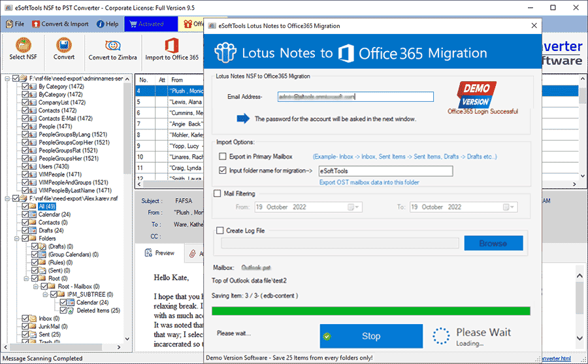Open the File menu
The image size is (588, 364).
click(x=15, y=24)
